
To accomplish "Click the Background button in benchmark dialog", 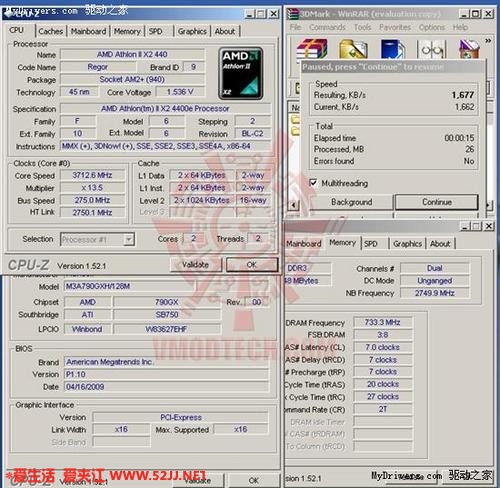I will 351,202.
